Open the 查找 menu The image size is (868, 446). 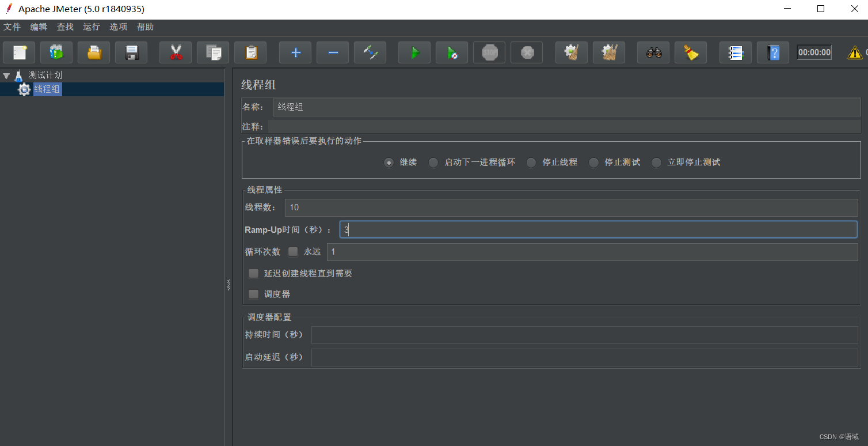click(65, 27)
